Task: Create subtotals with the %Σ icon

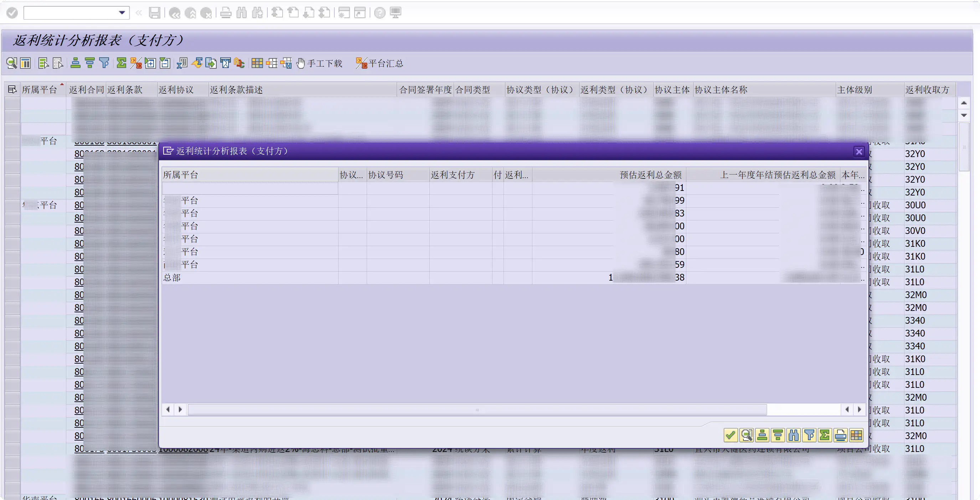Action: click(135, 63)
